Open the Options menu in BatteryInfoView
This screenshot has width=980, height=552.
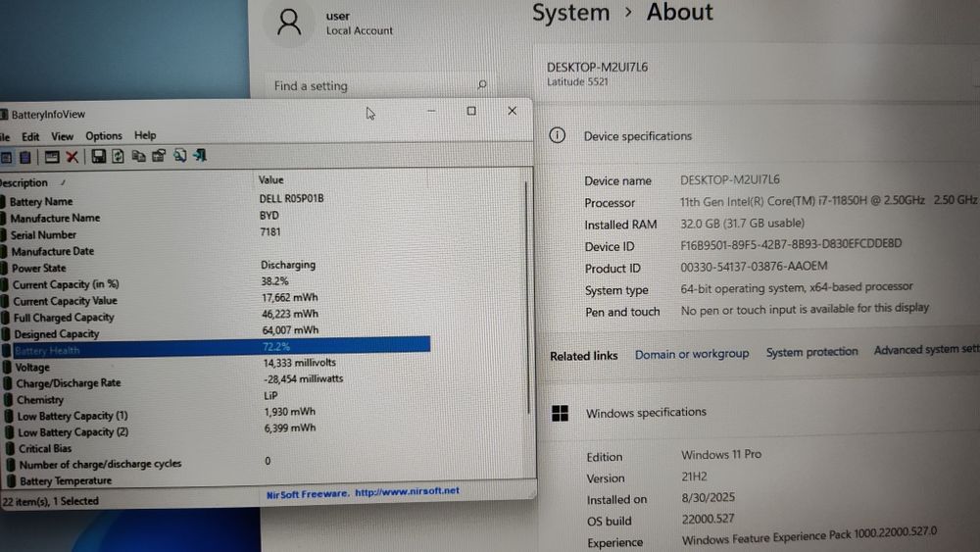[104, 135]
